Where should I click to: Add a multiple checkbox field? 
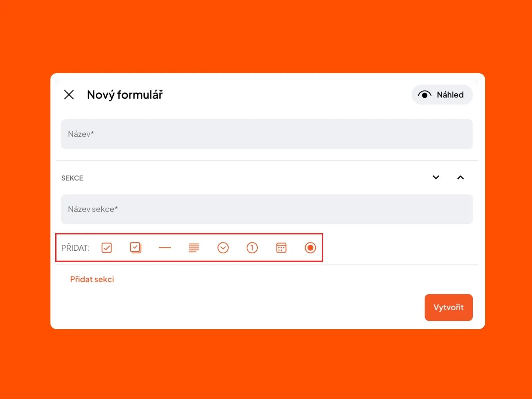tap(136, 248)
